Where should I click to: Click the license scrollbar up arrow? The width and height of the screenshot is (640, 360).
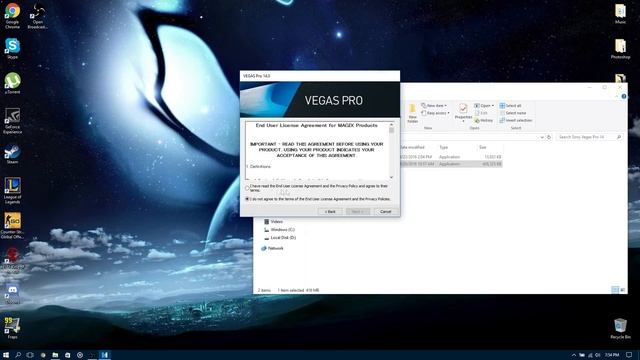pyautogui.click(x=391, y=124)
